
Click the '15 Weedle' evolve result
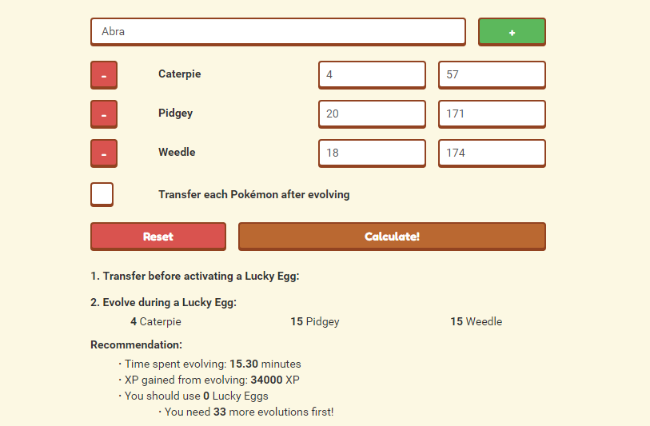pyautogui.click(x=476, y=322)
